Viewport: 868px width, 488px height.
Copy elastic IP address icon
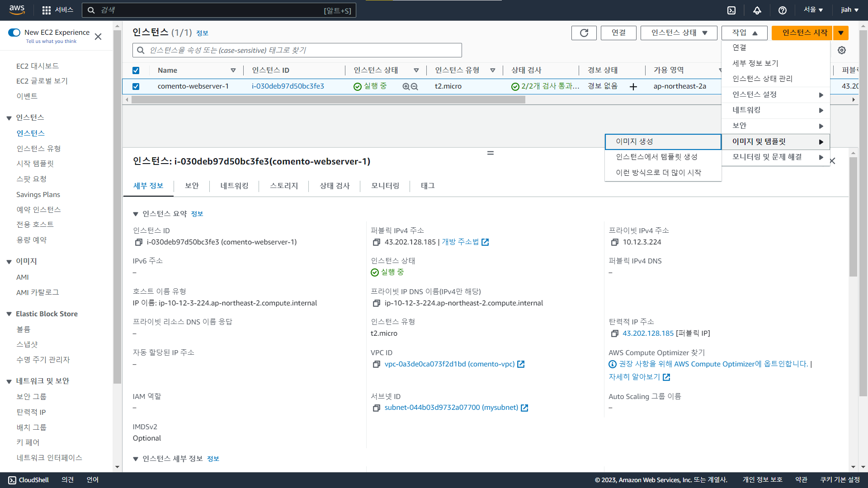coord(614,333)
